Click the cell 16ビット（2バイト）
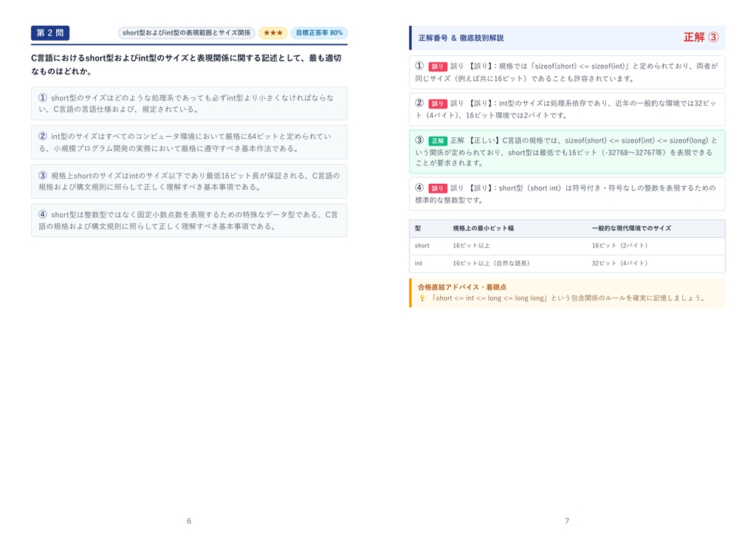Viewport: 756px width, 537px height. coord(619,245)
